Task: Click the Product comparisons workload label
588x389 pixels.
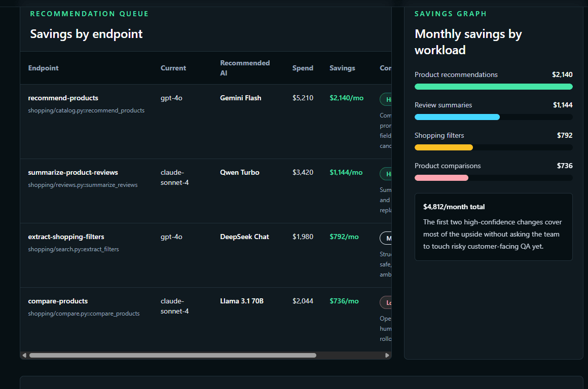Action: pyautogui.click(x=448, y=166)
